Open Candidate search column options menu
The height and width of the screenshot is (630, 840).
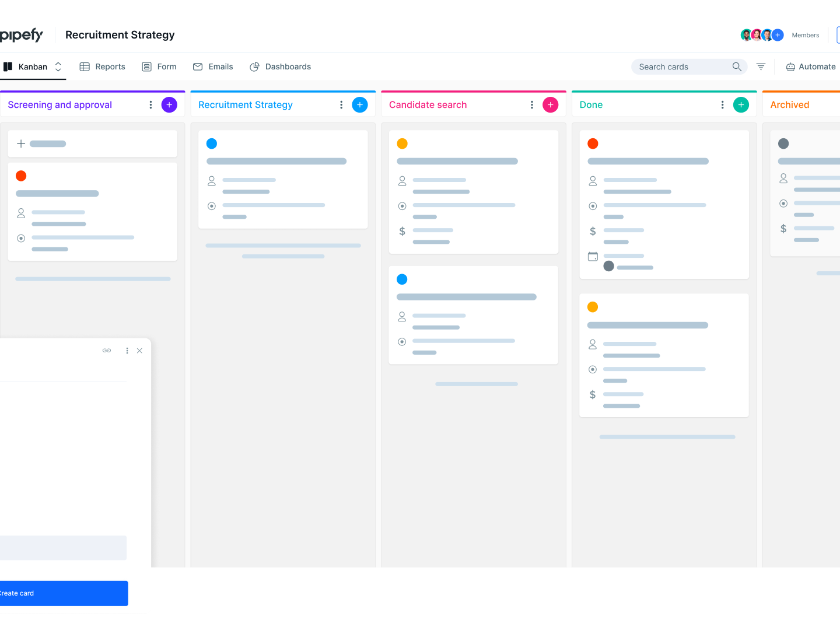click(x=531, y=105)
